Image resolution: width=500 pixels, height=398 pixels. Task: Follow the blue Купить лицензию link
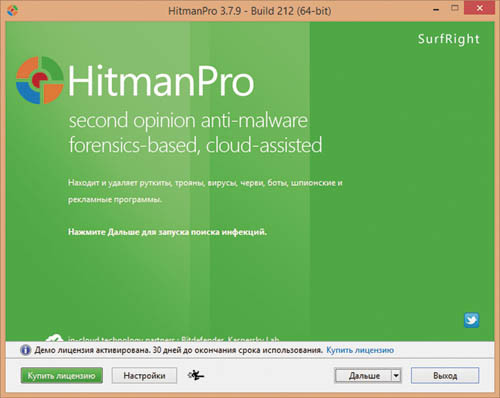(x=360, y=350)
